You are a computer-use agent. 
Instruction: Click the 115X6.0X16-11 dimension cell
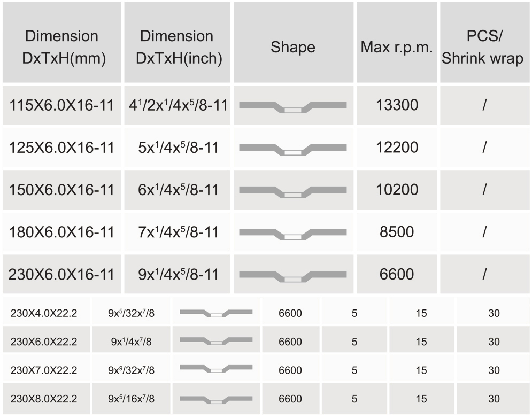[x=62, y=105]
